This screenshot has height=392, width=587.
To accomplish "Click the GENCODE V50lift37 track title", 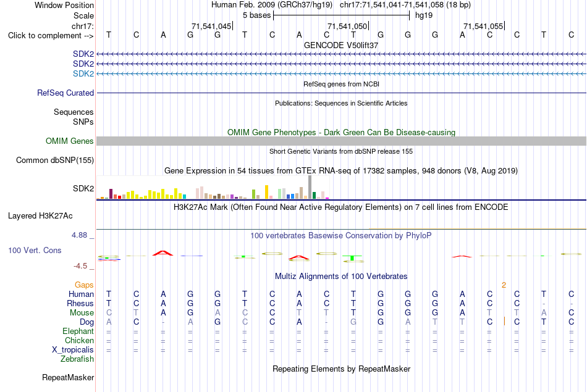I will tap(341, 45).
